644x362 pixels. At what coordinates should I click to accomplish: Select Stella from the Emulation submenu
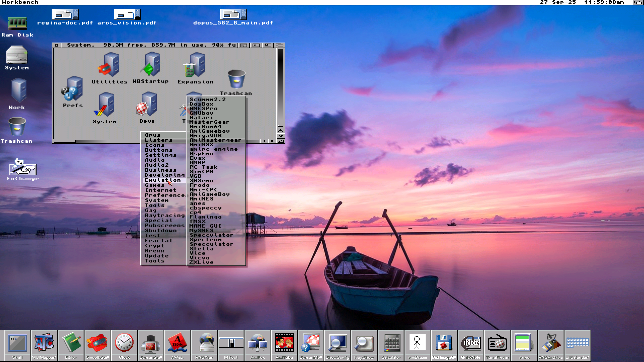pyautogui.click(x=202, y=249)
